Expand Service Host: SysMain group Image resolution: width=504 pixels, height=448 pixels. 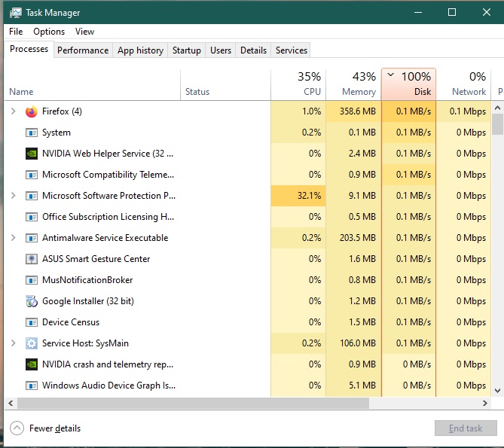(13, 343)
